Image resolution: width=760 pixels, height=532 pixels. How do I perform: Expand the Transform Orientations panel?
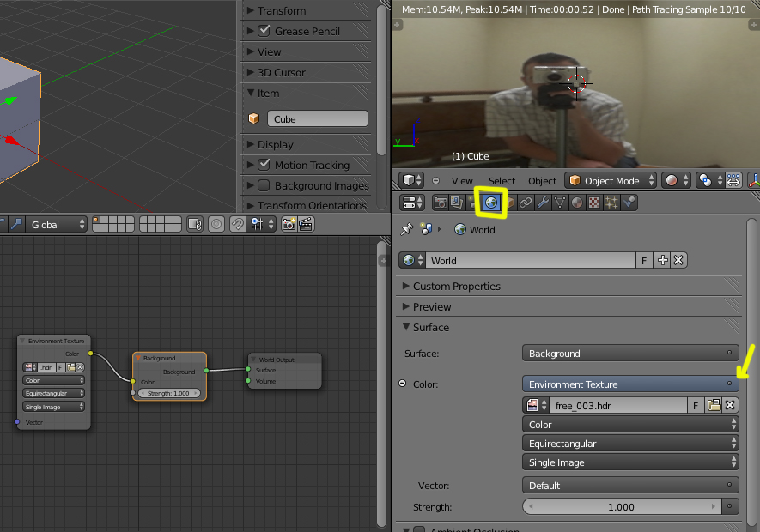click(x=306, y=205)
